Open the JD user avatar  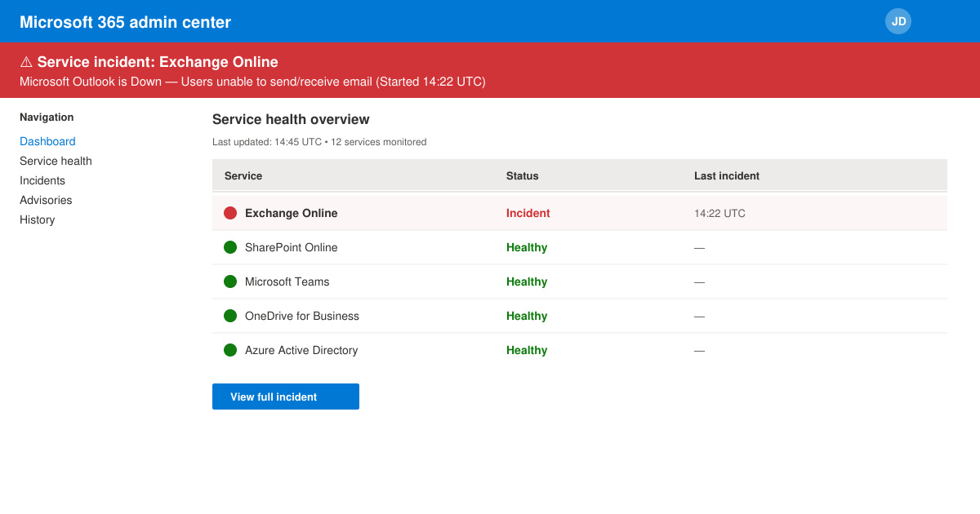(898, 21)
